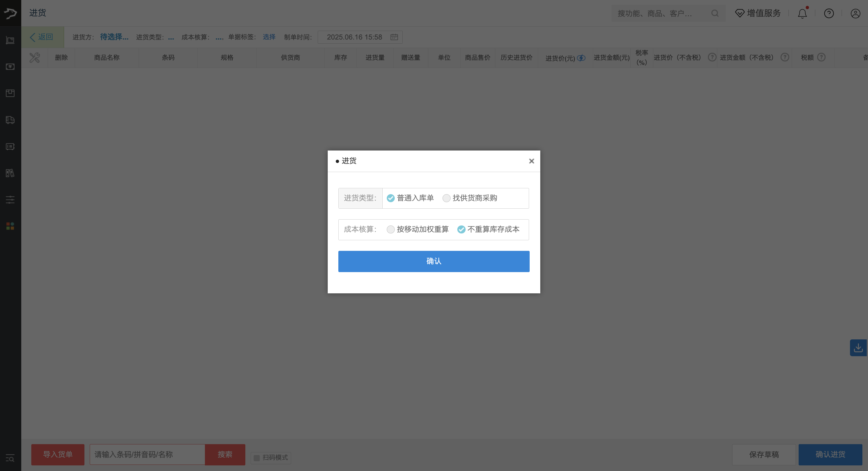The image size is (868, 471).
Task: Click the 单位 column header
Action: pyautogui.click(x=444, y=58)
